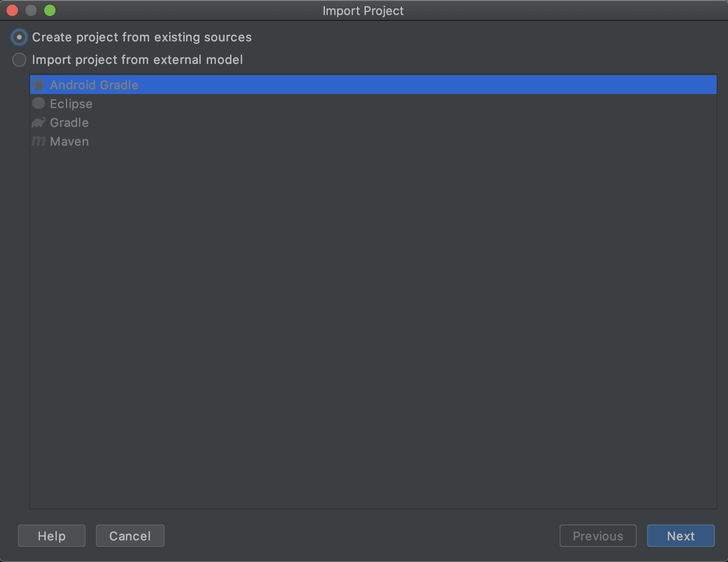Select Create project from existing sources radio
The width and height of the screenshot is (728, 562).
pyautogui.click(x=19, y=37)
